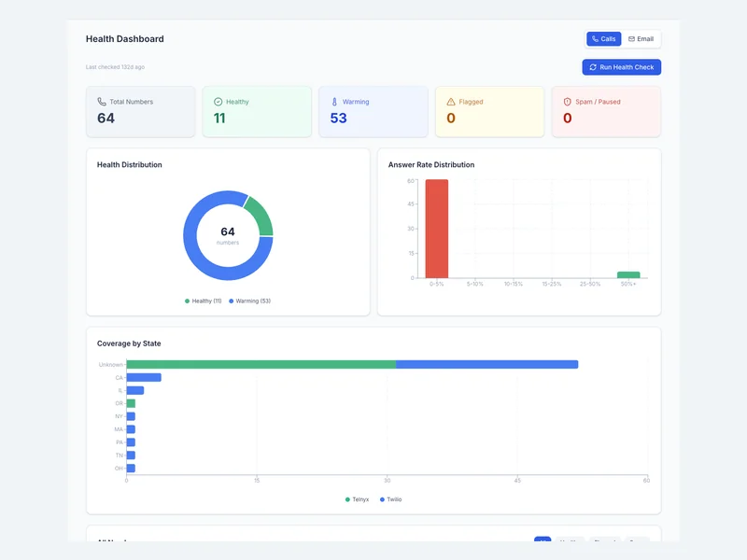This screenshot has height=560, width=747.
Task: Click the 0-5% axis label
Action: (x=436, y=284)
